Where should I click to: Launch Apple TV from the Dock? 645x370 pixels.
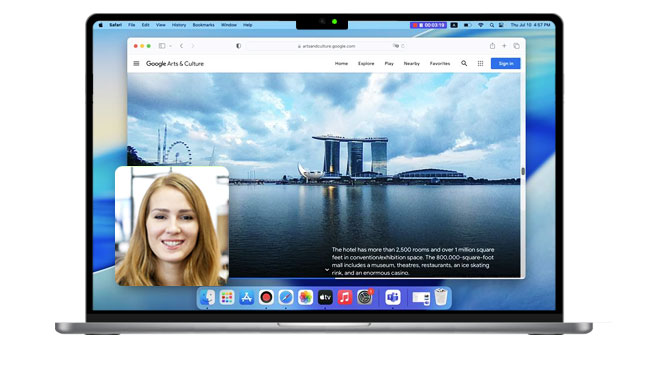click(x=325, y=297)
